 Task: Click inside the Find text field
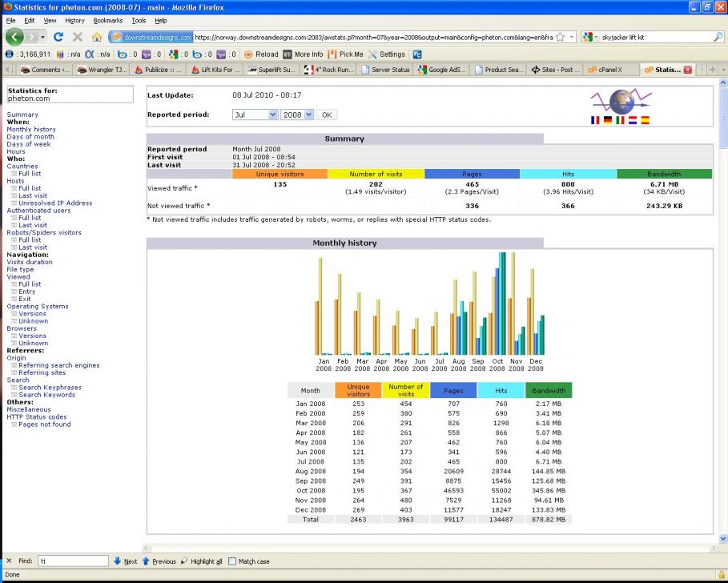[x=72, y=561]
